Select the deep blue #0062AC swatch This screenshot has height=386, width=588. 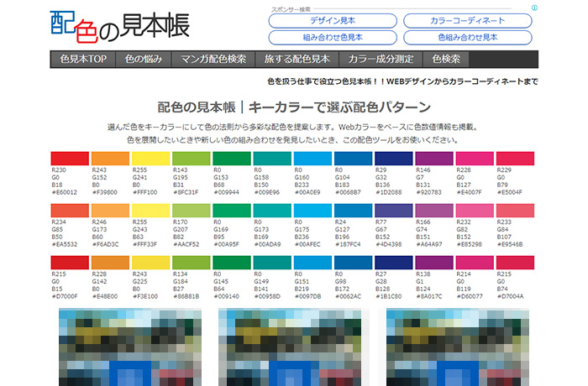point(354,263)
